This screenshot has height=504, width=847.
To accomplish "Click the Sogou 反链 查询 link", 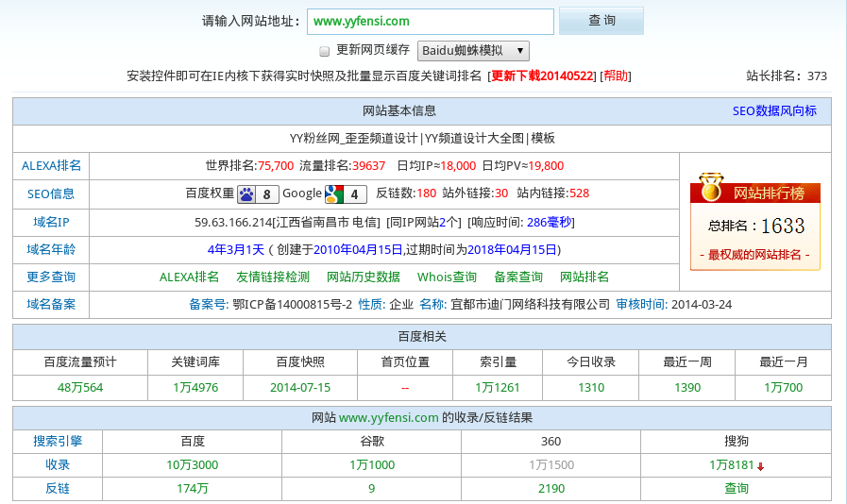I will (737, 489).
